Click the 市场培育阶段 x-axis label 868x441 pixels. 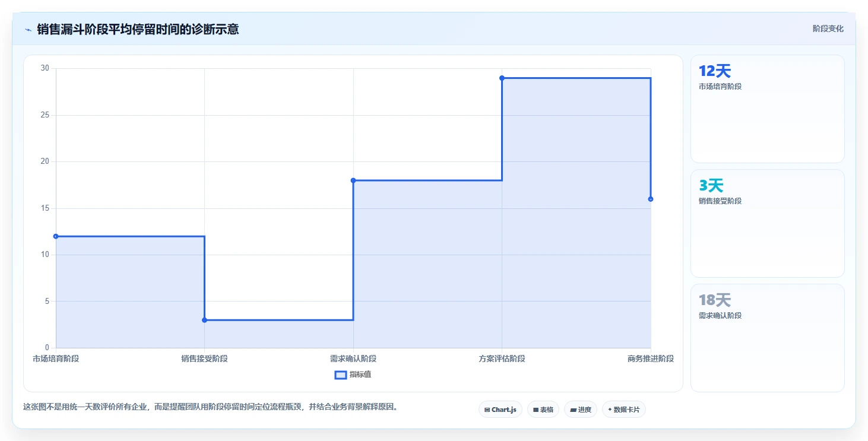(56, 358)
